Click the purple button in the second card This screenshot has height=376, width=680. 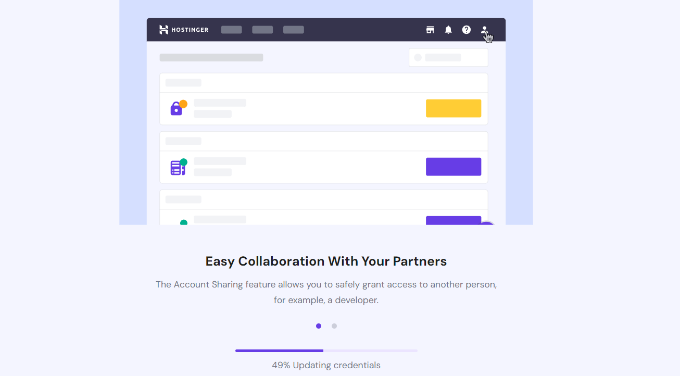(x=453, y=167)
